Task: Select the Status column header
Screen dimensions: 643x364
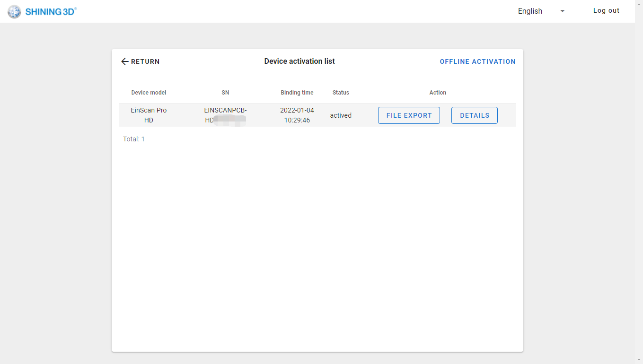Action: (x=341, y=93)
